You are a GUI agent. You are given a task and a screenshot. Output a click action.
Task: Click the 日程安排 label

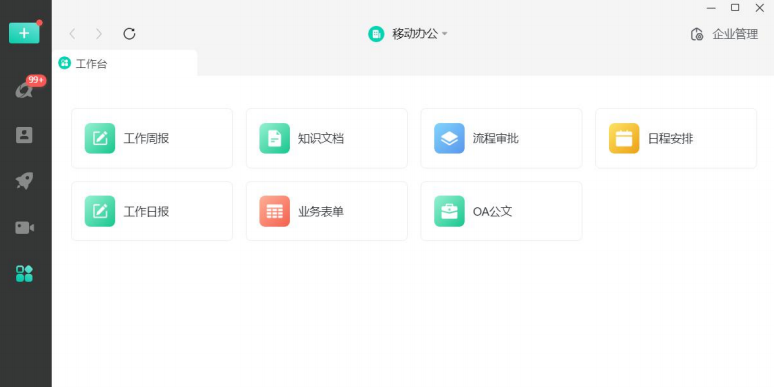click(x=670, y=138)
